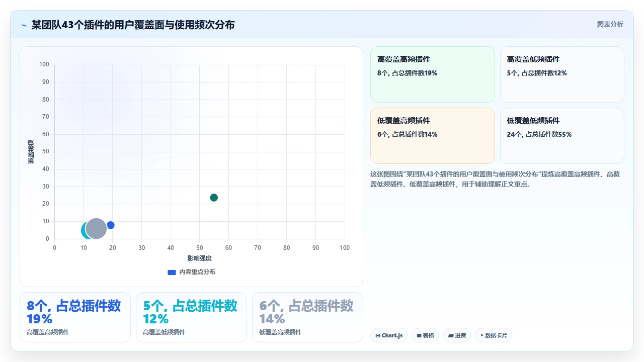Image resolution: width=644 pixels, height=362 pixels.
Task: Toggle the 内容重点分布 legend swatch
Action: click(172, 272)
